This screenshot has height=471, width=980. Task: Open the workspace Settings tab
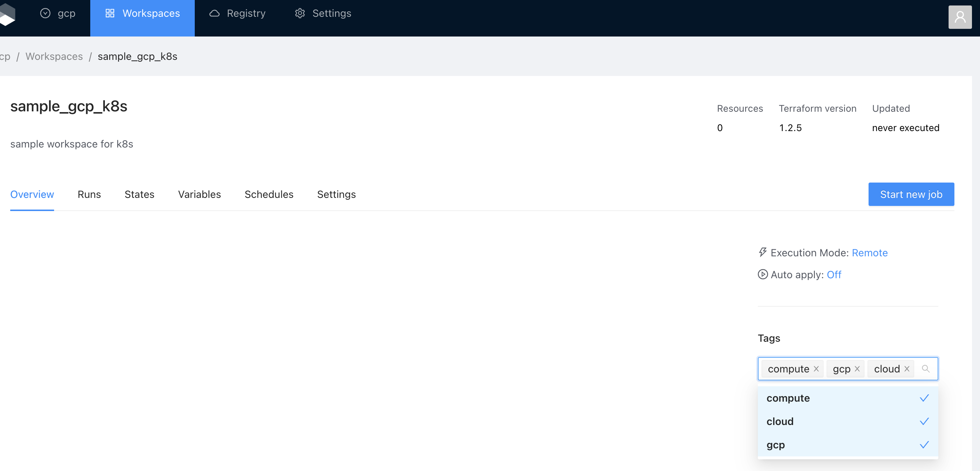(336, 194)
